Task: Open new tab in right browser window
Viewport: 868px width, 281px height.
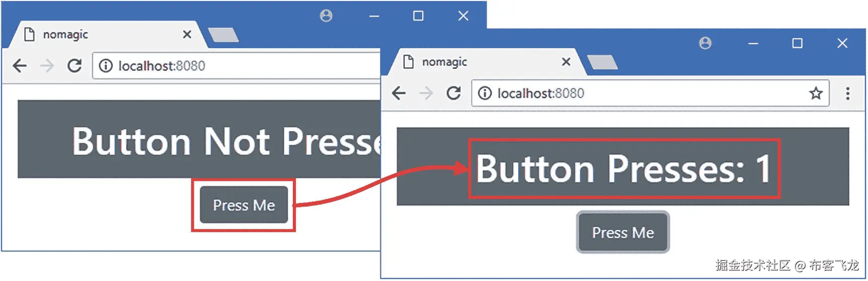Action: tap(602, 62)
